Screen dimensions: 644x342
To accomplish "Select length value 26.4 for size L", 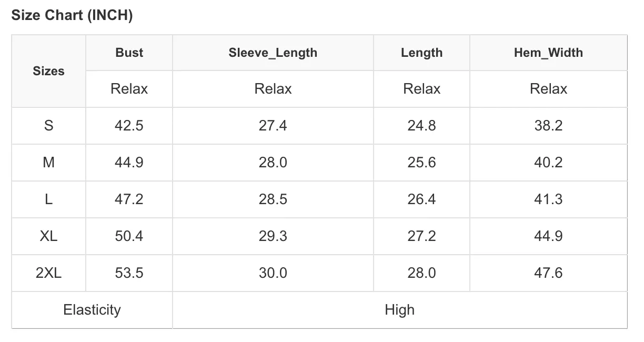I will tap(421, 199).
